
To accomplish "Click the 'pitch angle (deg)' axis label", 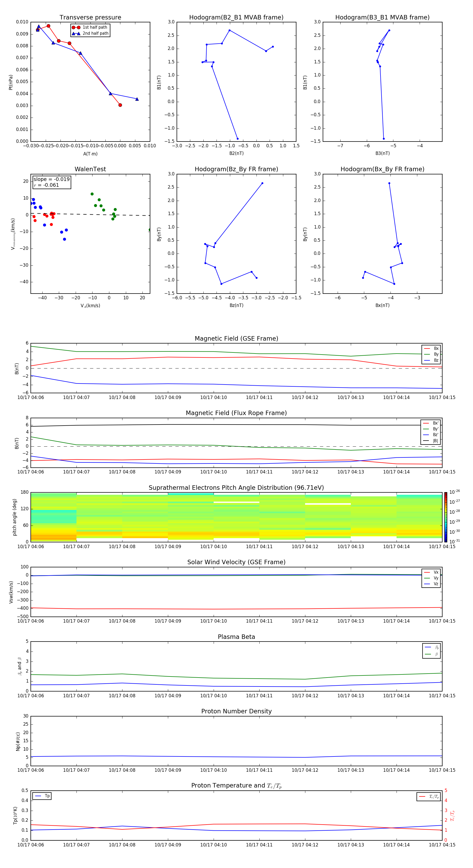I will click(x=14, y=517).
